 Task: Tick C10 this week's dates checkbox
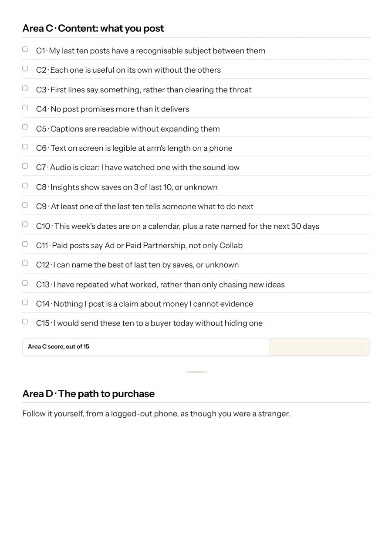click(25, 224)
